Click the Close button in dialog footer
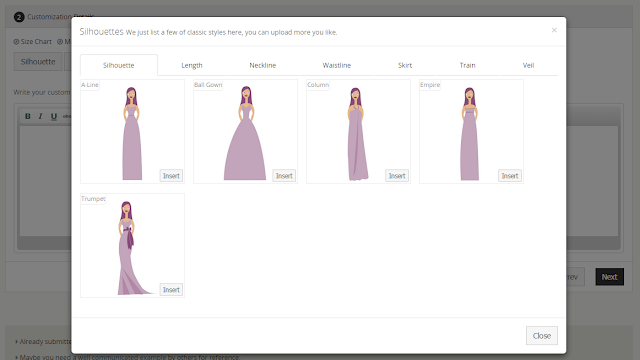This screenshot has height=360, width=640. [542, 336]
